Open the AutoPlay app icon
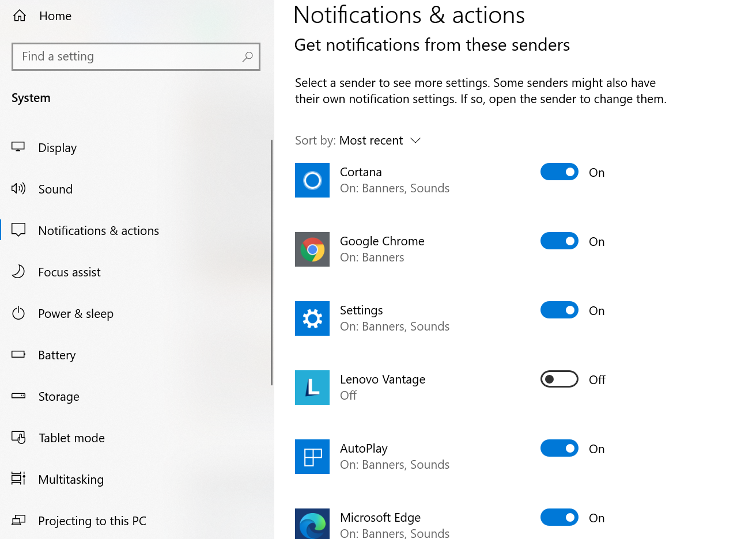 312,457
